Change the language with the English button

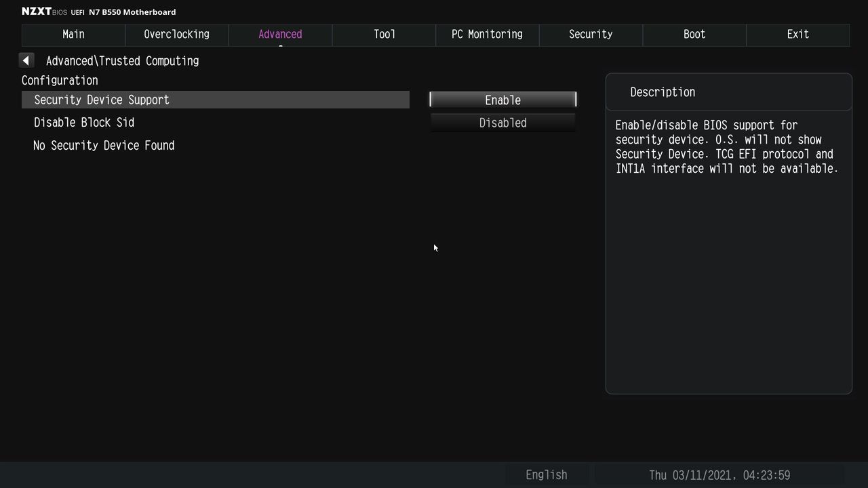pos(546,475)
